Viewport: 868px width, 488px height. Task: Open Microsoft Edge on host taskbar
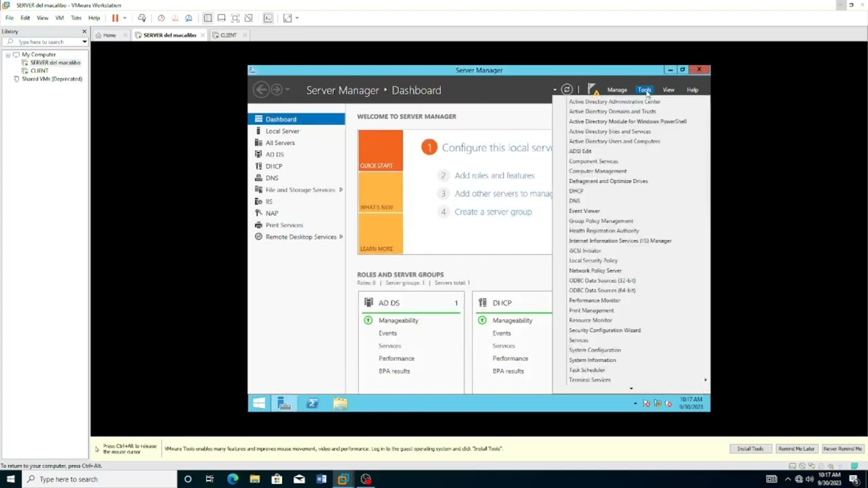tap(233, 479)
